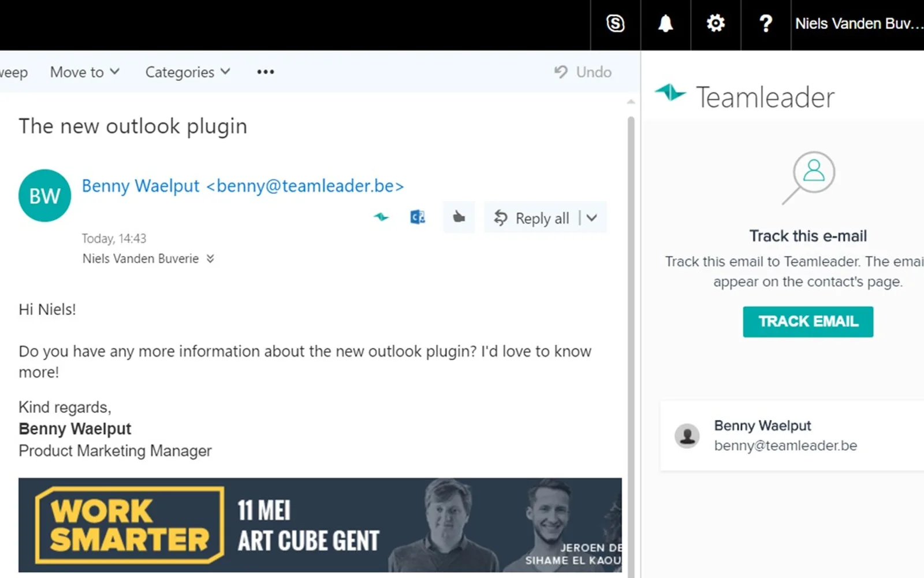Expand the Reply all options arrow
The image size is (924, 578).
point(592,218)
